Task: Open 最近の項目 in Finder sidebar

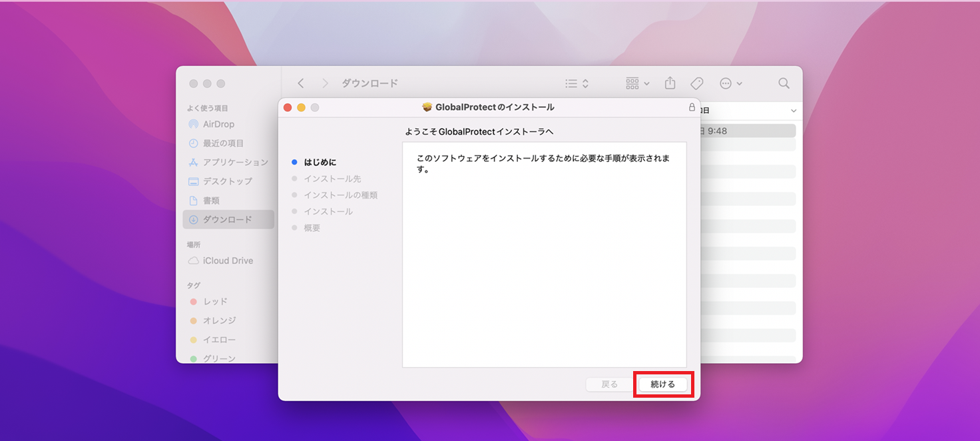Action: (228, 143)
